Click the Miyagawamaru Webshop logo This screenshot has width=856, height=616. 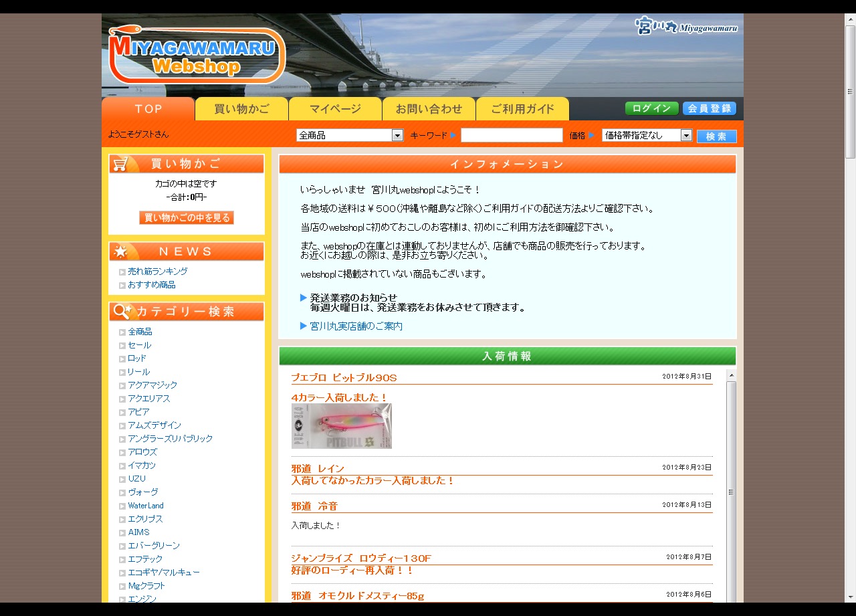(x=197, y=55)
